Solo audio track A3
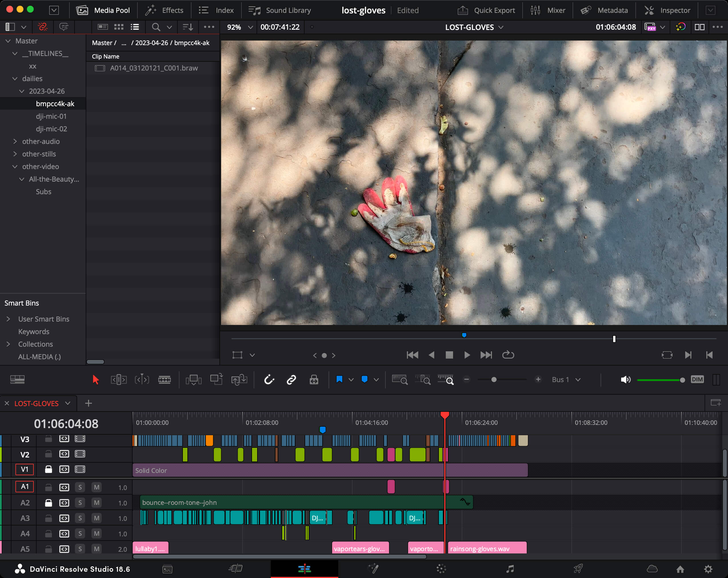The width and height of the screenshot is (728, 578). 80,518
